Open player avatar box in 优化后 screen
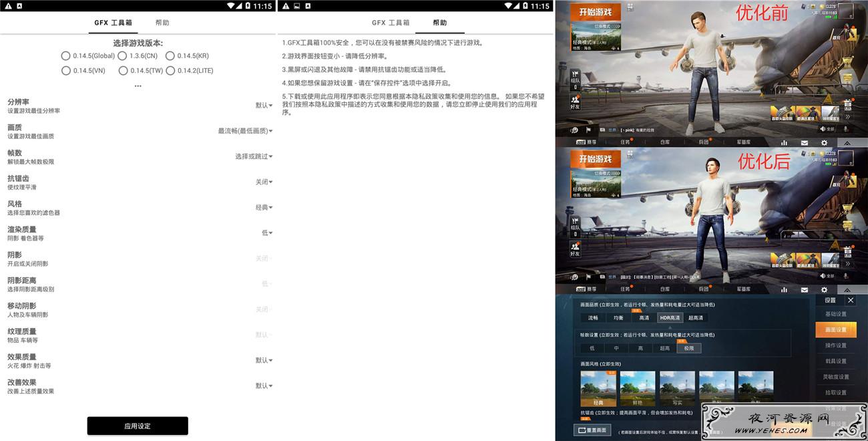This screenshot has width=868, height=441. point(845,158)
